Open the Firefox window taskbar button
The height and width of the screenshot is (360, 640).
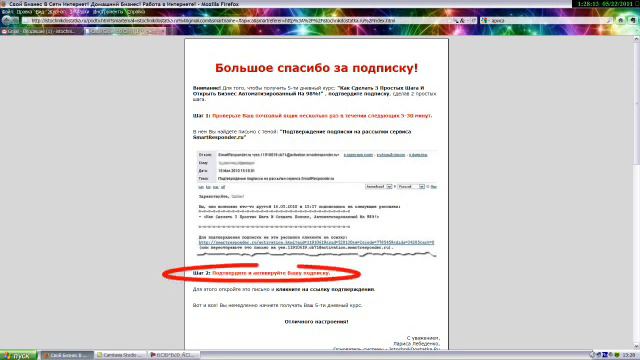[67, 356]
